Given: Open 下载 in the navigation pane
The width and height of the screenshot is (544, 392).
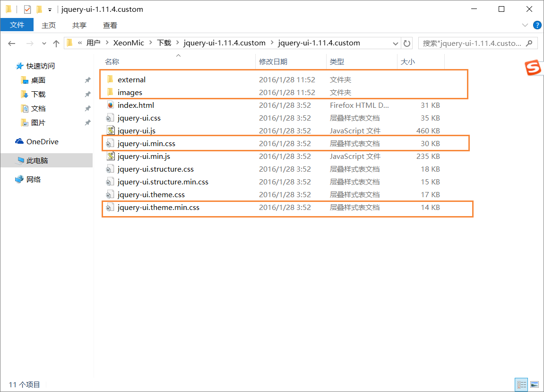Looking at the screenshot, I should [38, 95].
